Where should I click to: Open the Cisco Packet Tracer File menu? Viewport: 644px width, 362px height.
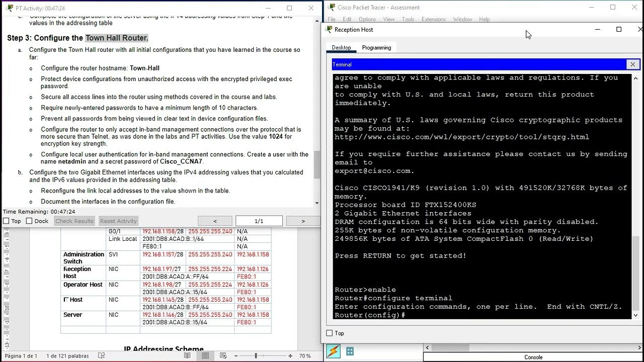click(x=332, y=19)
